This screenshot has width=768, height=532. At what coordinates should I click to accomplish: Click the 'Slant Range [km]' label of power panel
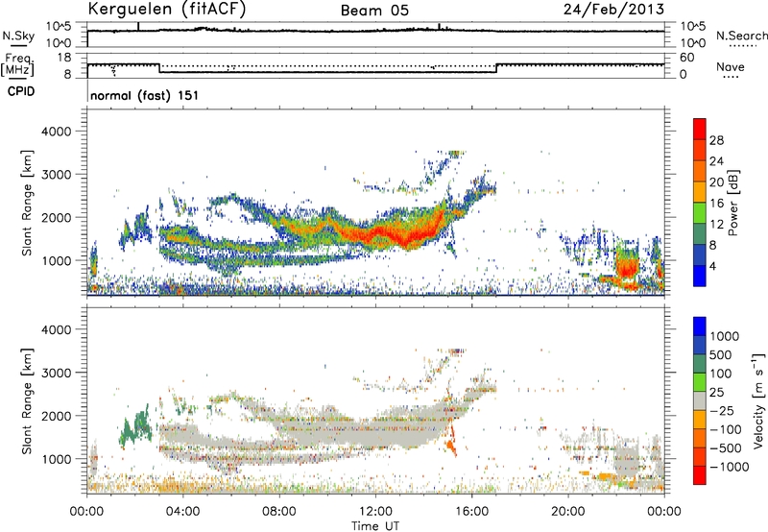pos(27,203)
